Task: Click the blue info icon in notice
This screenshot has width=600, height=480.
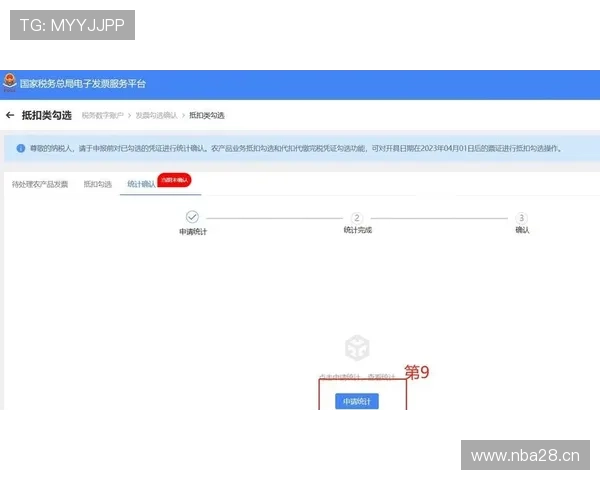Action: coord(21,148)
